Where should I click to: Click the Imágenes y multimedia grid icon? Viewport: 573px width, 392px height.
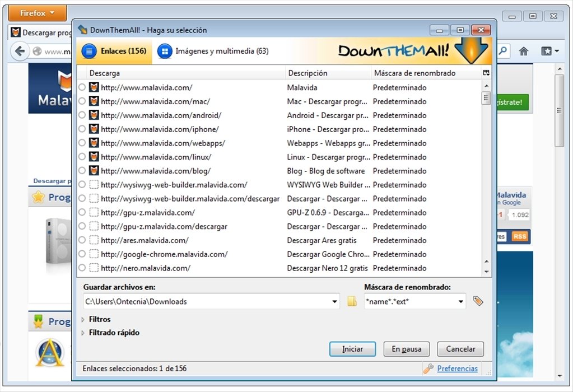[165, 51]
